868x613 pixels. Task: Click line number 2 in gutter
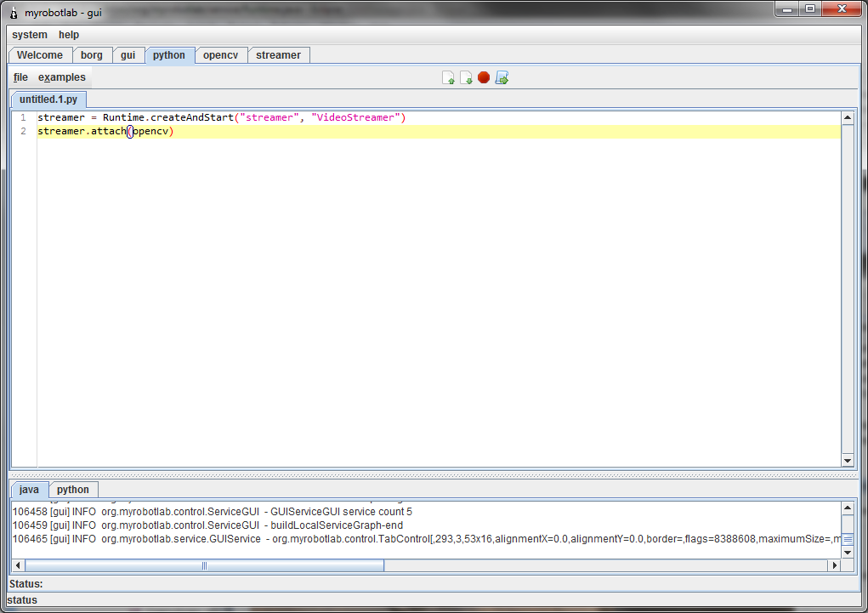point(23,131)
